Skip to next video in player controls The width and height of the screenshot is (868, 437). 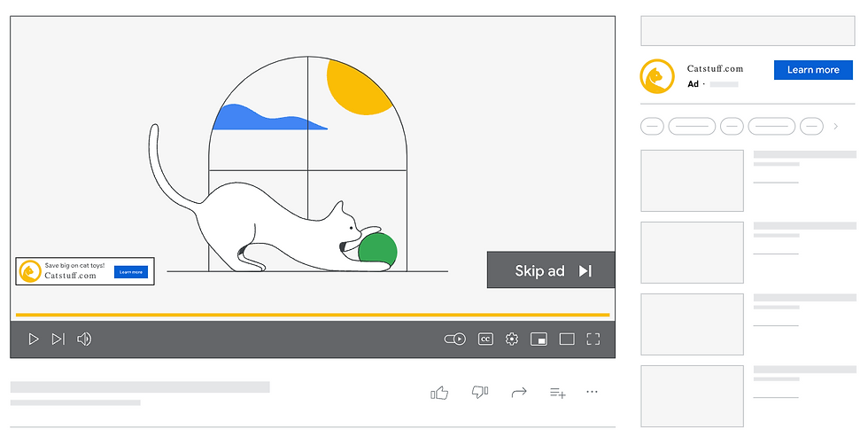[x=58, y=339]
